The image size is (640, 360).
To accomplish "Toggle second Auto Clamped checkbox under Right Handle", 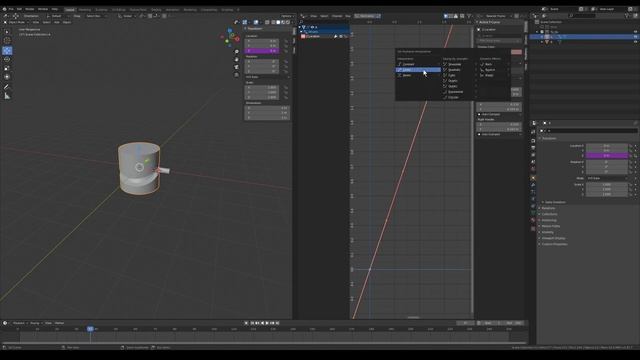I will coord(480,134).
